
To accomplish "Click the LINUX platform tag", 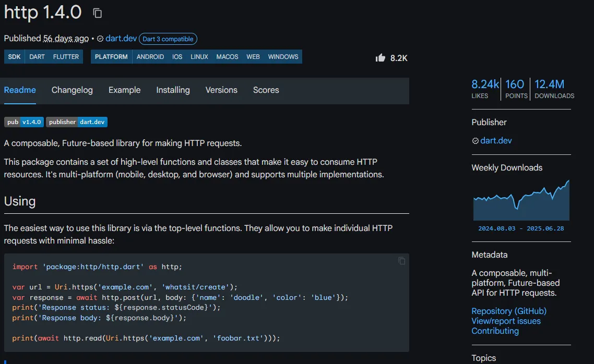I will click(x=199, y=57).
